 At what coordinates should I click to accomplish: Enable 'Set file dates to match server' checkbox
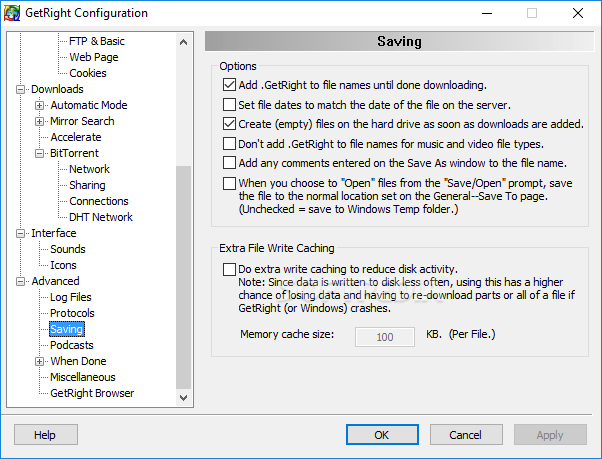coord(229,104)
